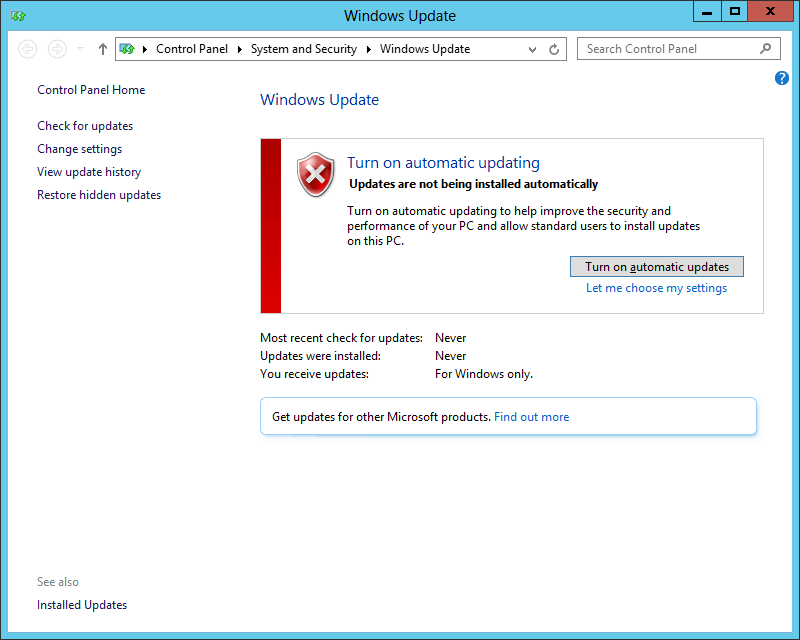The width and height of the screenshot is (800, 640).
Task: Click Let me choose my settings
Action: click(657, 288)
